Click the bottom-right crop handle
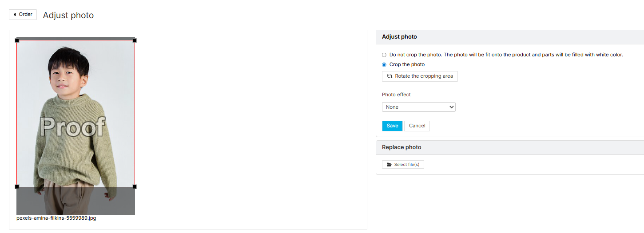Screen dimensions: 644x233 135,187
